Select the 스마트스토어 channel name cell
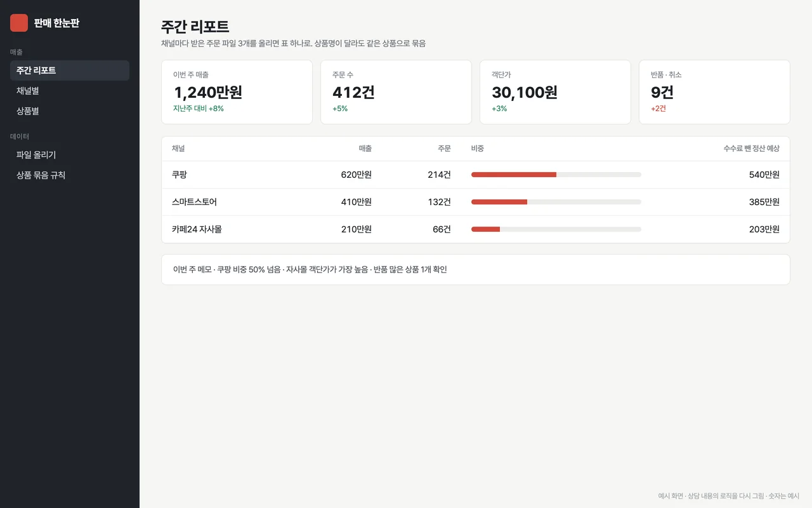 [194, 202]
